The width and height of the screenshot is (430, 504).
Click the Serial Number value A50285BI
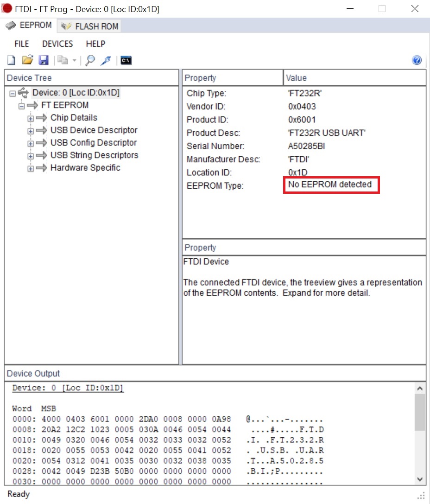pyautogui.click(x=306, y=146)
